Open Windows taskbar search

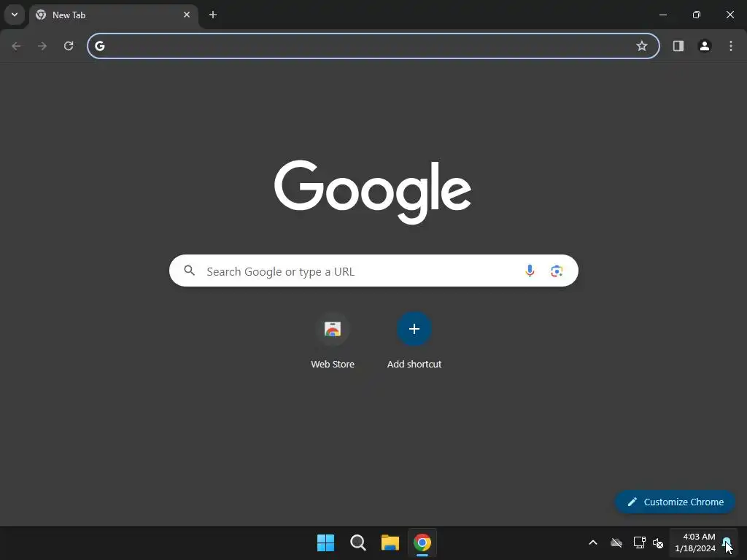coord(357,542)
